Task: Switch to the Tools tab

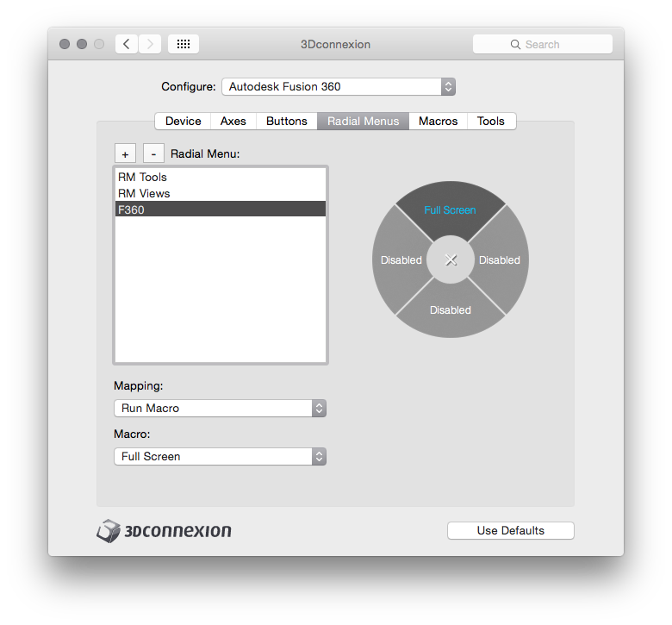Action: click(491, 121)
